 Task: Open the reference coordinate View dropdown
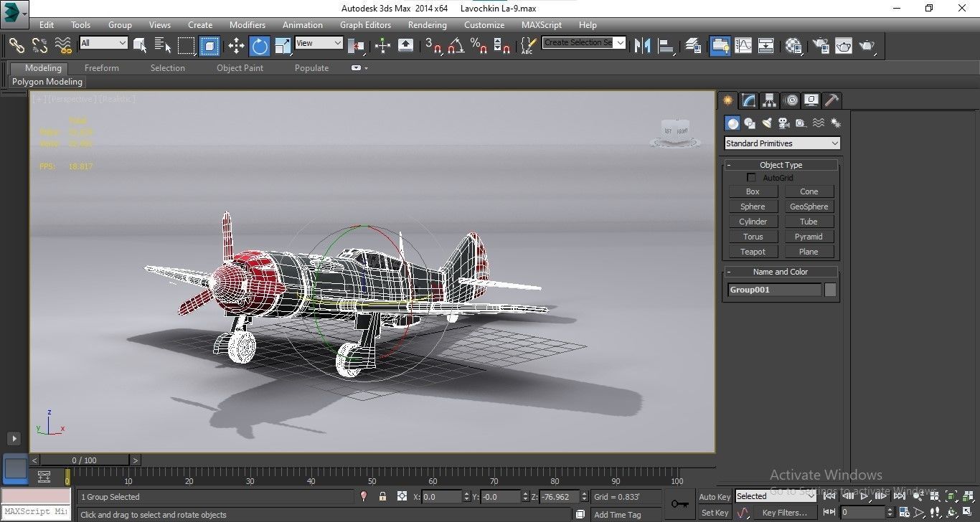(x=319, y=43)
